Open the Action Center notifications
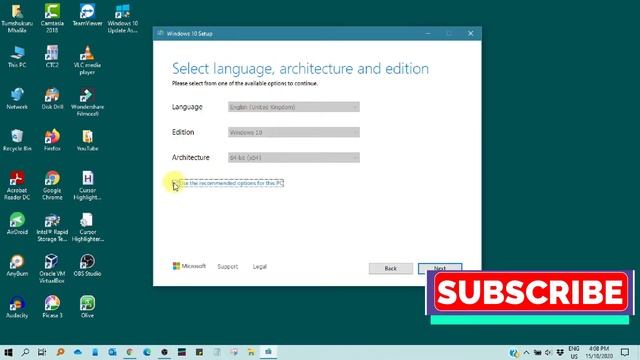 (625, 352)
